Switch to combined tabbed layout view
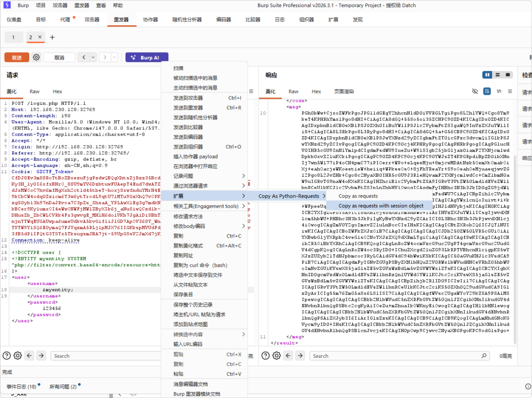Image resolution: width=532 pixels, height=398 pixels. point(508,75)
